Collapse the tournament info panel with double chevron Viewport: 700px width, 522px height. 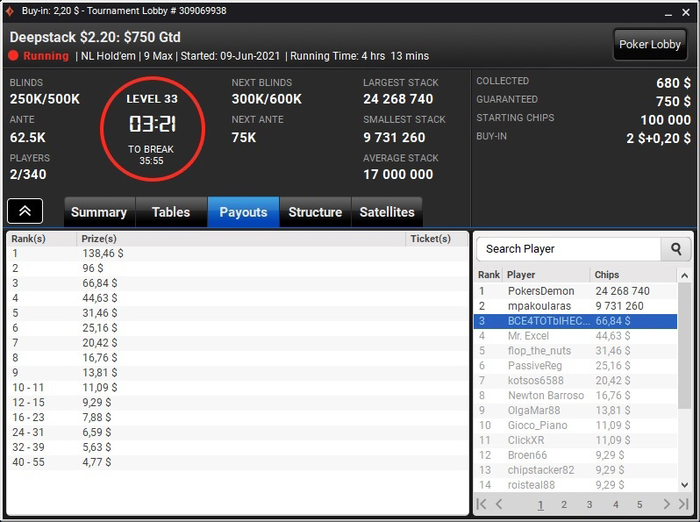point(25,211)
